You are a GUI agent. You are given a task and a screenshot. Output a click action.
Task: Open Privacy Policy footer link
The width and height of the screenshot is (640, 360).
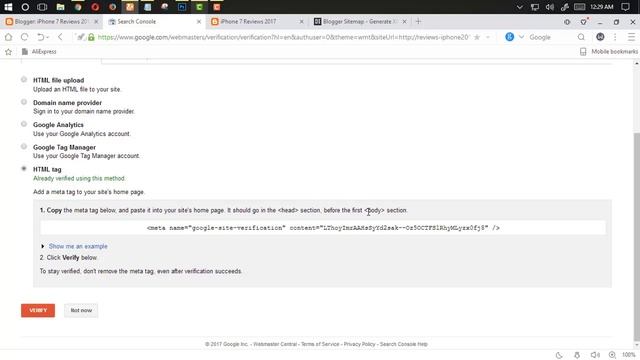(359, 344)
